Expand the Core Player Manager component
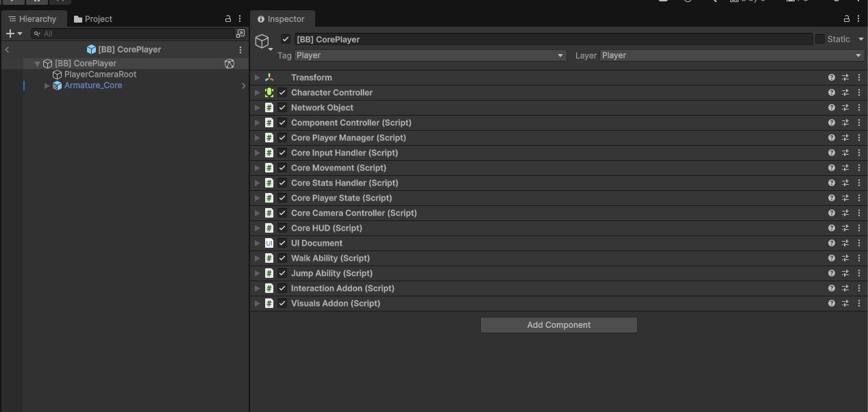This screenshot has height=412, width=868. click(x=258, y=138)
